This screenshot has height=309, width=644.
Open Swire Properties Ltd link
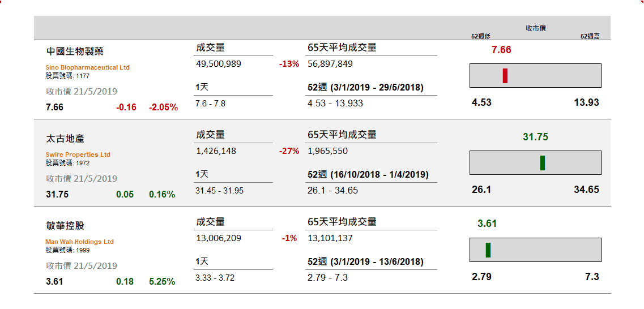click(78, 154)
